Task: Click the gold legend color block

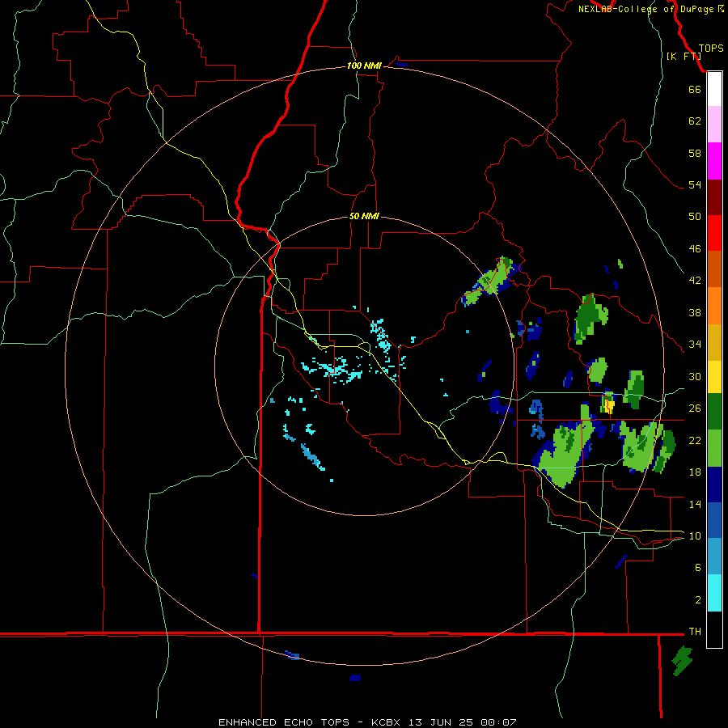Action: [714, 342]
